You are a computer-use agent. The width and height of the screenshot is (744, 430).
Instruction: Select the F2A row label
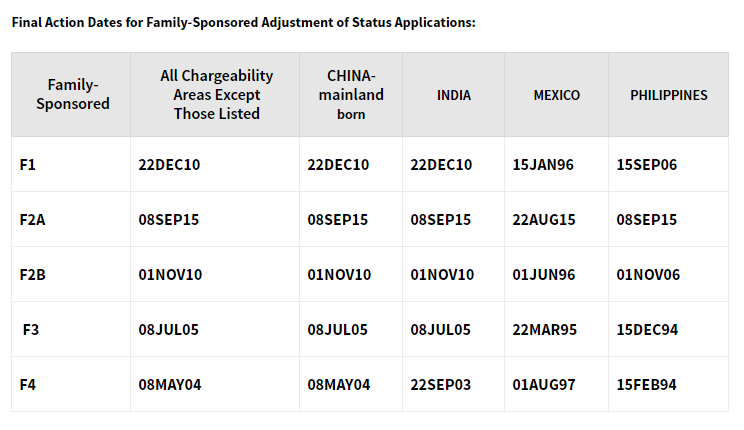[32, 220]
